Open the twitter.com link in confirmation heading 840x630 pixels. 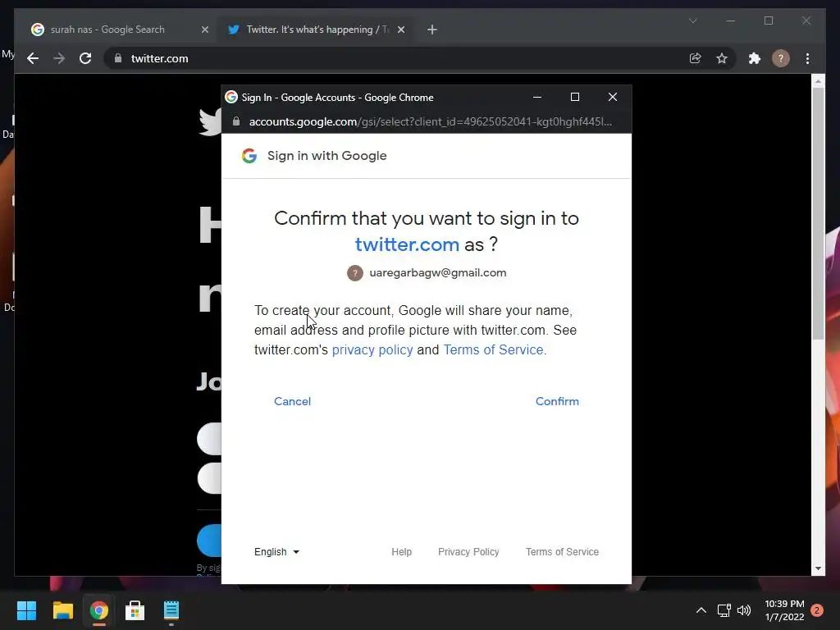pos(407,244)
